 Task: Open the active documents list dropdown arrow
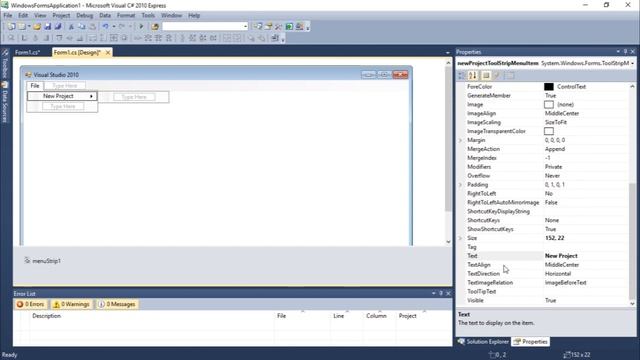tap(448, 53)
